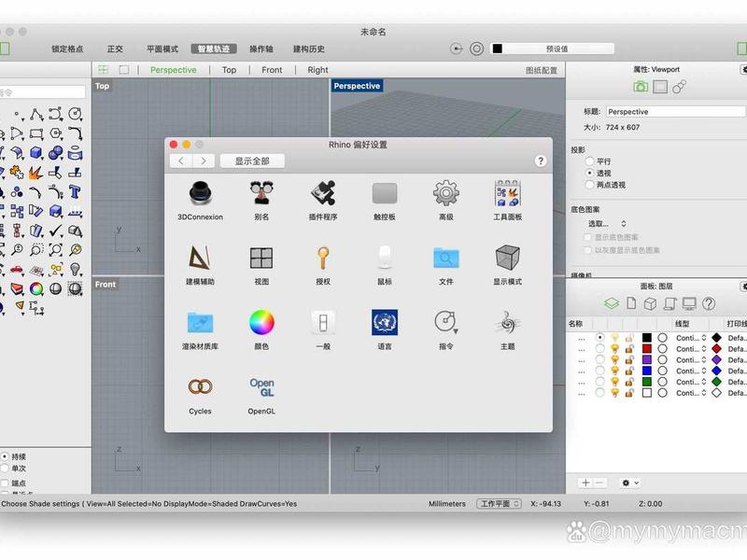
Task: Go forward in preferences window
Action: (x=204, y=161)
